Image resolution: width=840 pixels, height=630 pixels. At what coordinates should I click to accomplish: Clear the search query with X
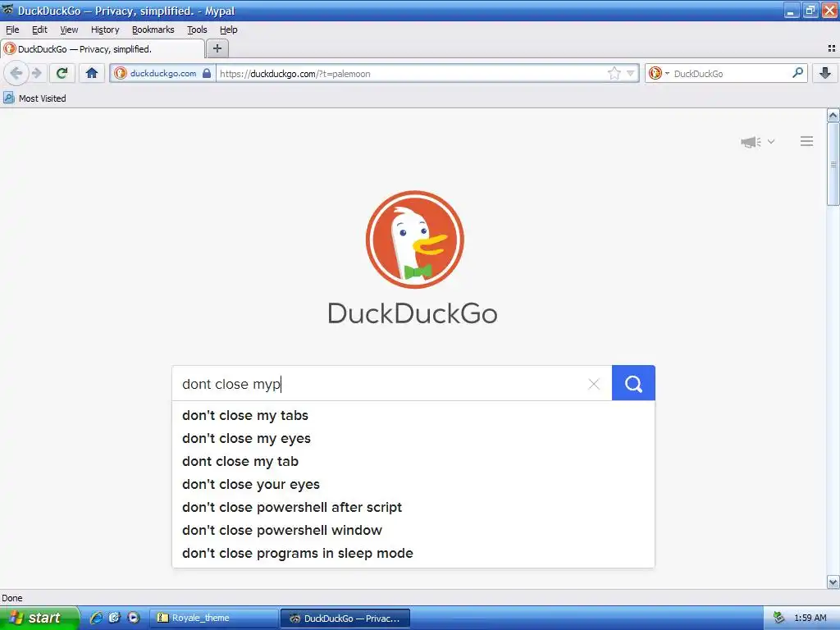[594, 384]
